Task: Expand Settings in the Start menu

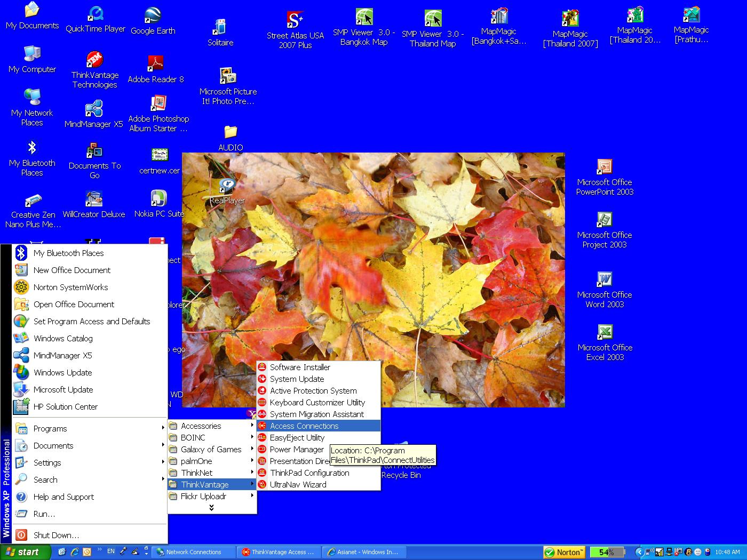Action: click(x=89, y=462)
